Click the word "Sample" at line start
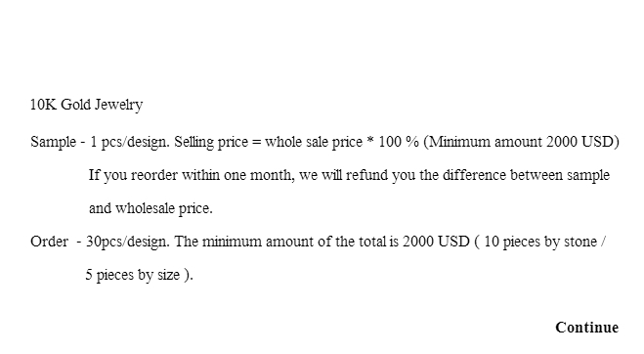The width and height of the screenshot is (644, 354). pos(53,142)
